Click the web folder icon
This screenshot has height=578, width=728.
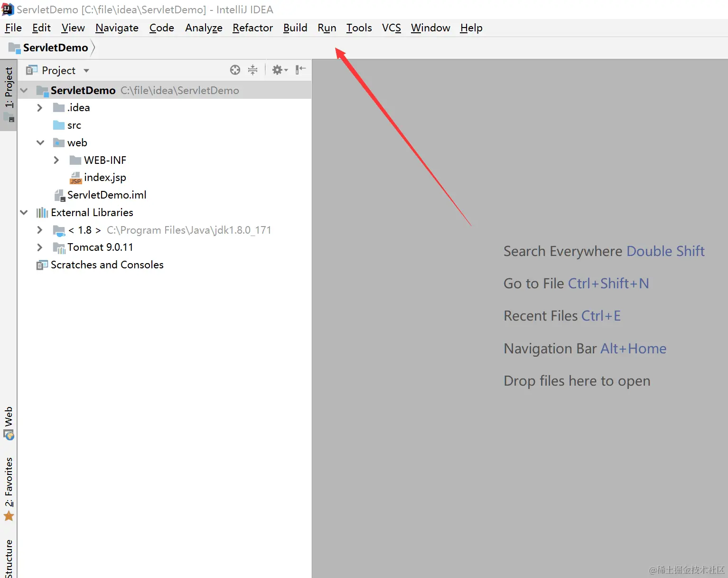click(59, 143)
